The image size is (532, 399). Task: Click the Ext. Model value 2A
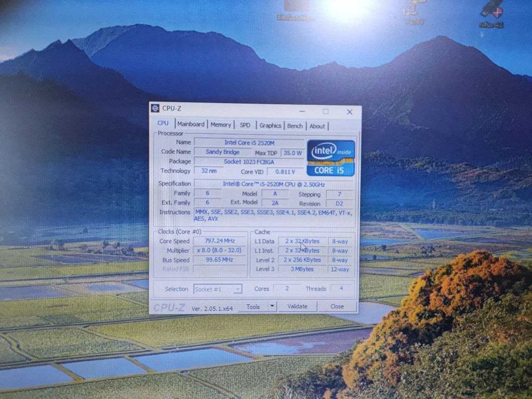click(x=275, y=203)
